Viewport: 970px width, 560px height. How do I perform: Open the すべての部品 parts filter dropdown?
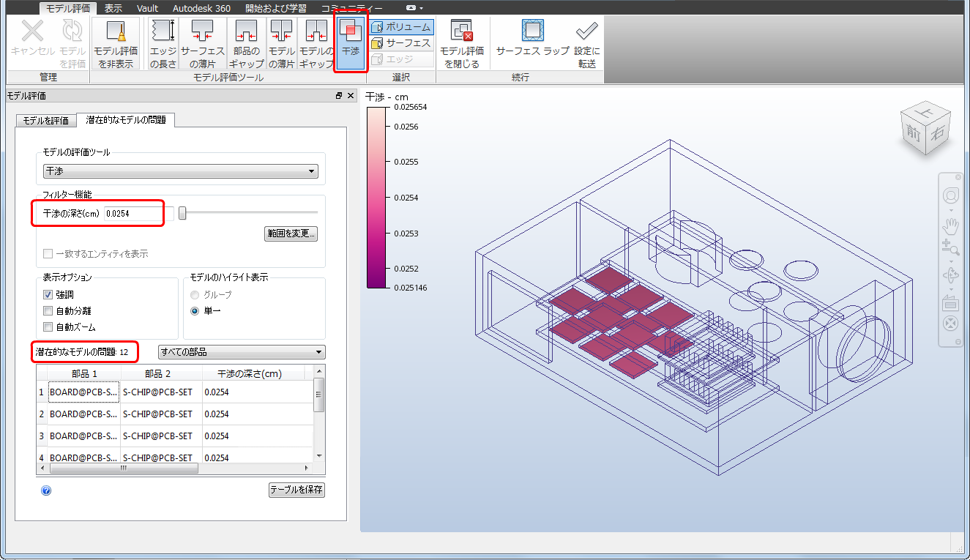click(242, 352)
